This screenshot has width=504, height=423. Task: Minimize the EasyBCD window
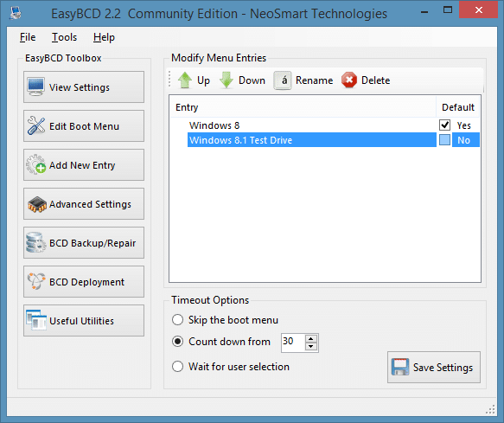point(424,12)
